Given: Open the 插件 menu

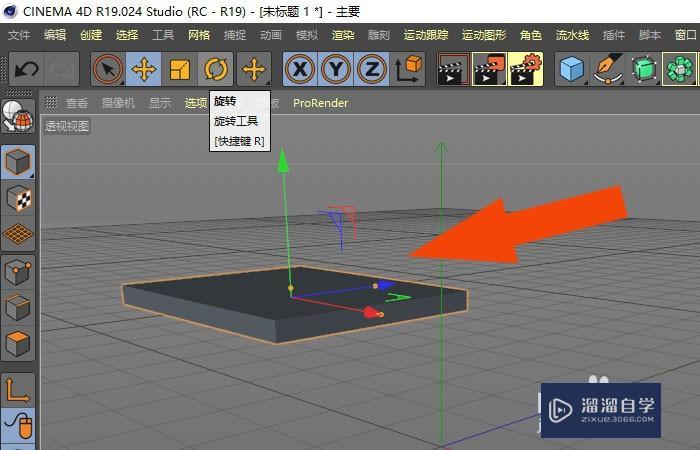Looking at the screenshot, I should pyautogui.click(x=613, y=35).
